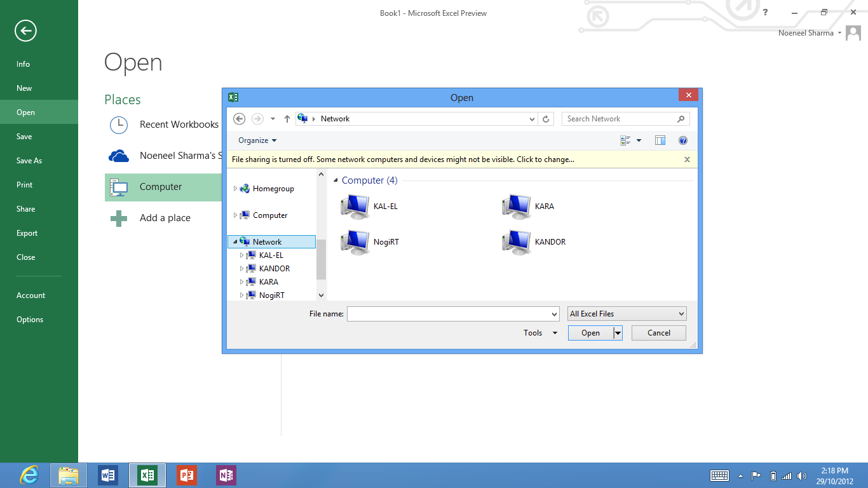Switch to PowerPoint on the taskbar
This screenshot has width=868, height=488.
click(x=187, y=475)
